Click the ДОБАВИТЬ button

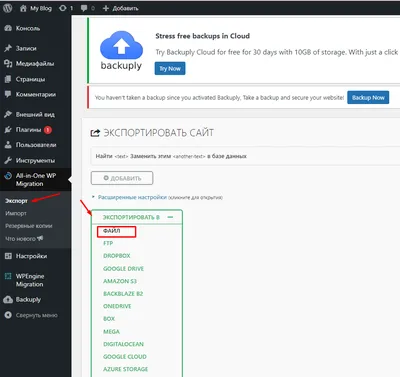tap(122, 178)
